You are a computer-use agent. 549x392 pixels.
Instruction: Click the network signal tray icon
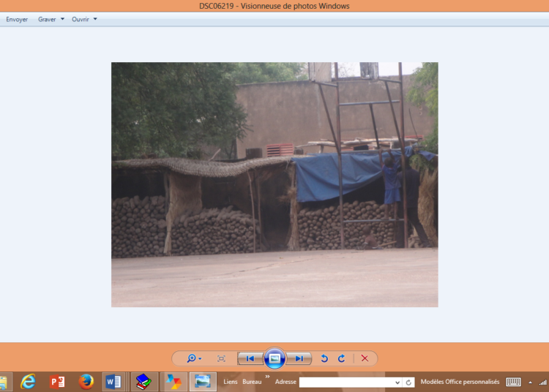tap(543, 382)
